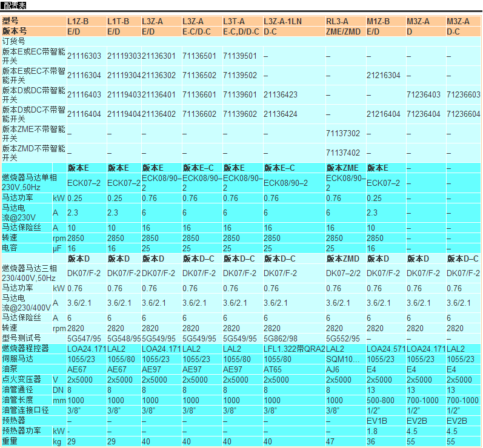Click row label 燃烧器程控器
The image size is (483, 448).
[x=25, y=349]
